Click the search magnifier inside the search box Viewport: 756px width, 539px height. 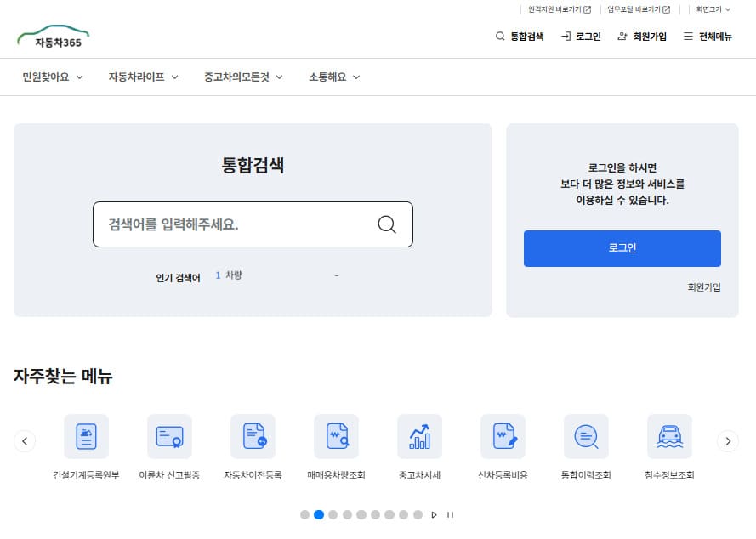pyautogui.click(x=387, y=224)
